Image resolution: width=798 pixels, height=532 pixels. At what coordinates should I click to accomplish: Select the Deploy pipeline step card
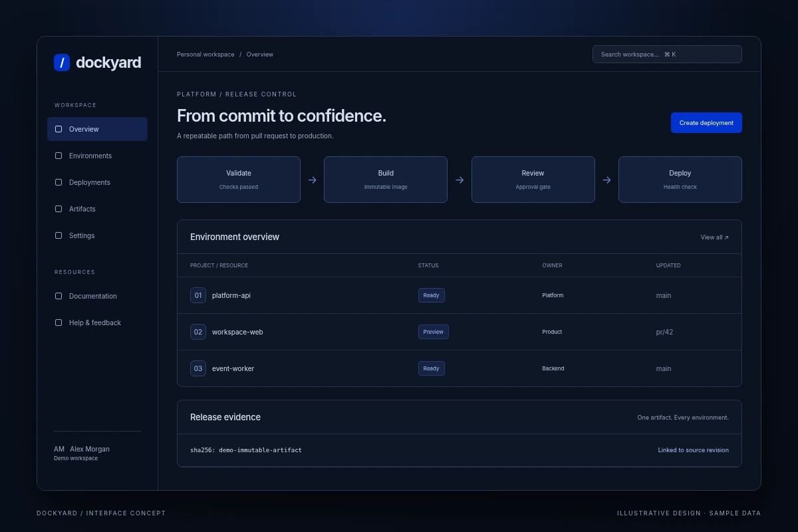[680, 180]
